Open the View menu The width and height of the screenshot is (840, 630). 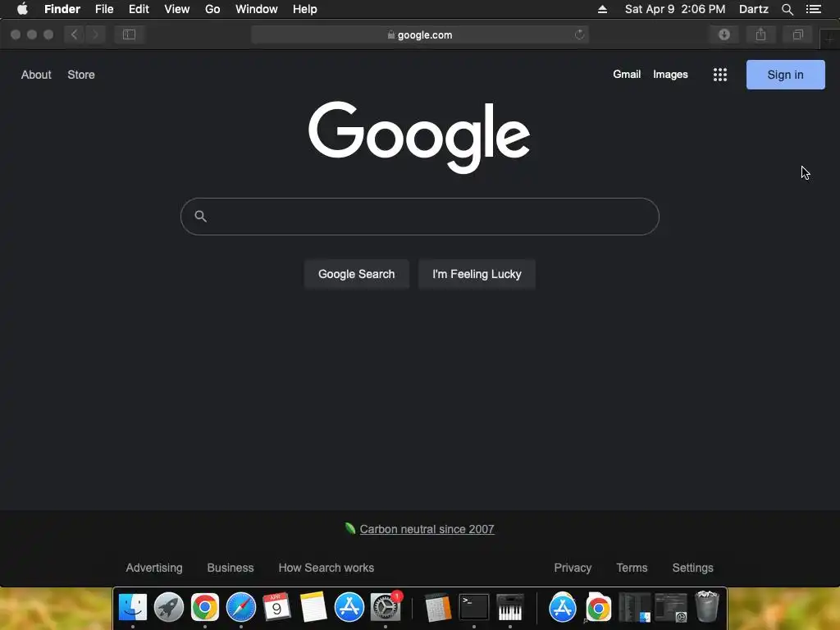[177, 9]
